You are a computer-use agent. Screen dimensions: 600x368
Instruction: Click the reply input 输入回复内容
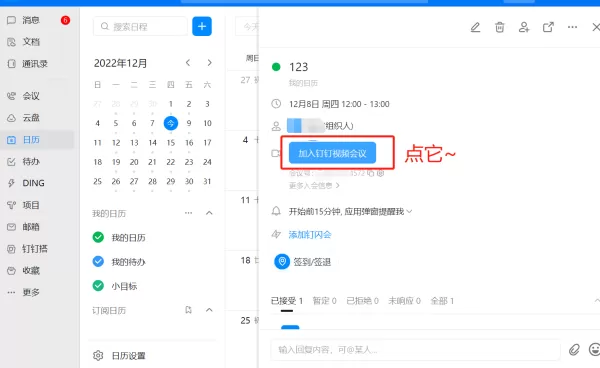point(416,350)
